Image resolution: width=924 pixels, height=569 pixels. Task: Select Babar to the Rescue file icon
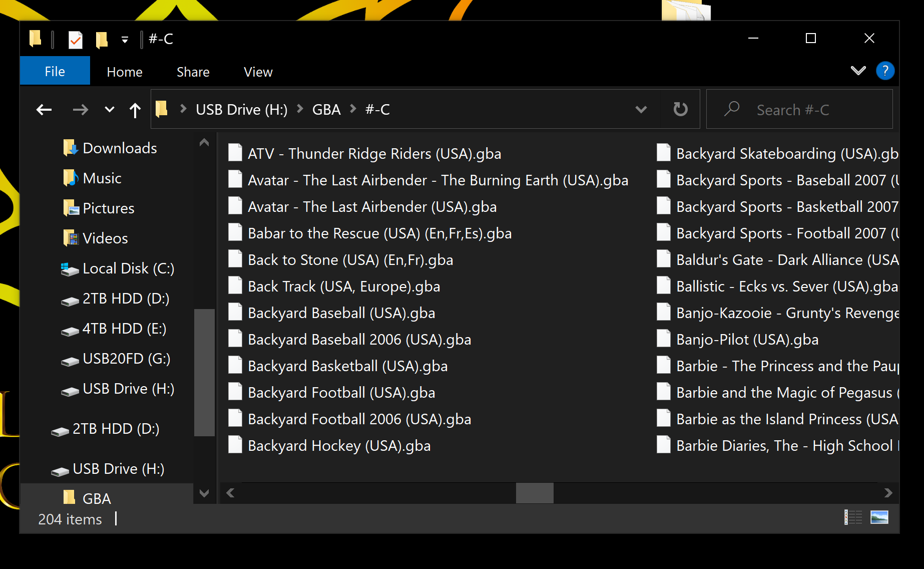pyautogui.click(x=235, y=232)
